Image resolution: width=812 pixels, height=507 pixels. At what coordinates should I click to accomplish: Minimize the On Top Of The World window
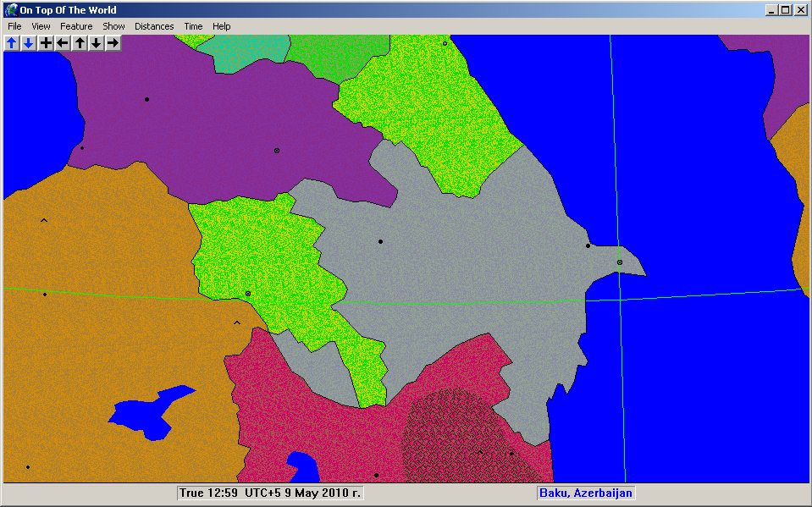(771, 10)
